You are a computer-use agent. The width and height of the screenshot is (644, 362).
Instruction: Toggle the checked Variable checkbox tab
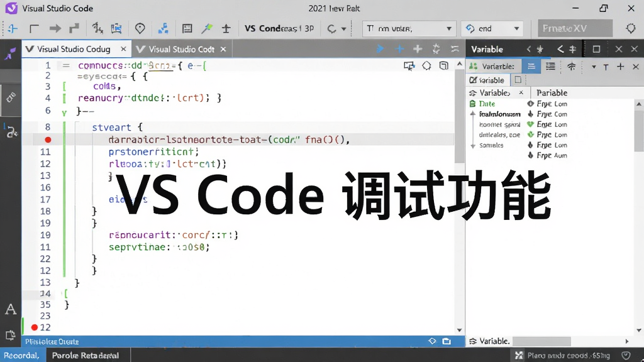click(487, 80)
